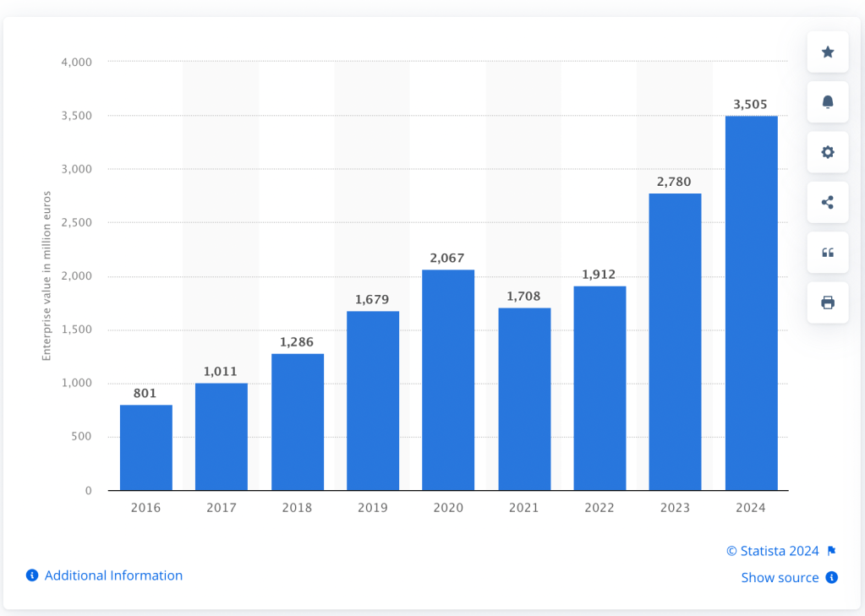Click info icon next to Show source
The width and height of the screenshot is (865, 616).
click(831, 578)
